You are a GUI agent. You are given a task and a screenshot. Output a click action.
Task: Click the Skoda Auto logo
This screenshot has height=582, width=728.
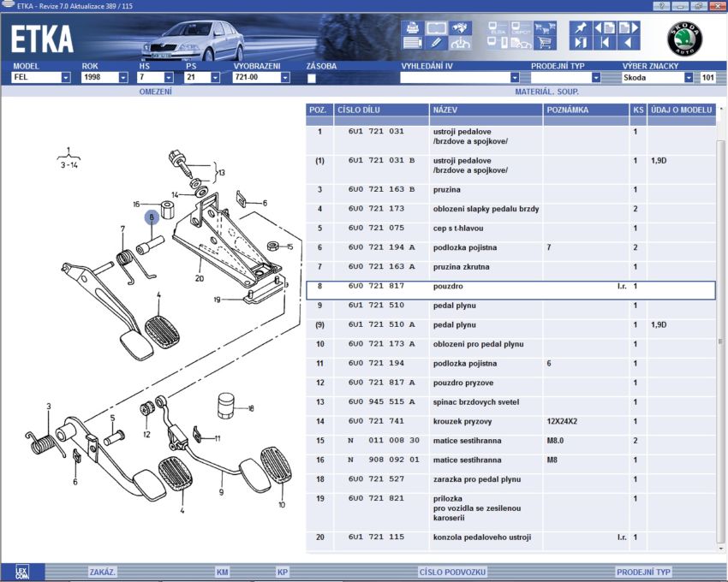point(685,39)
